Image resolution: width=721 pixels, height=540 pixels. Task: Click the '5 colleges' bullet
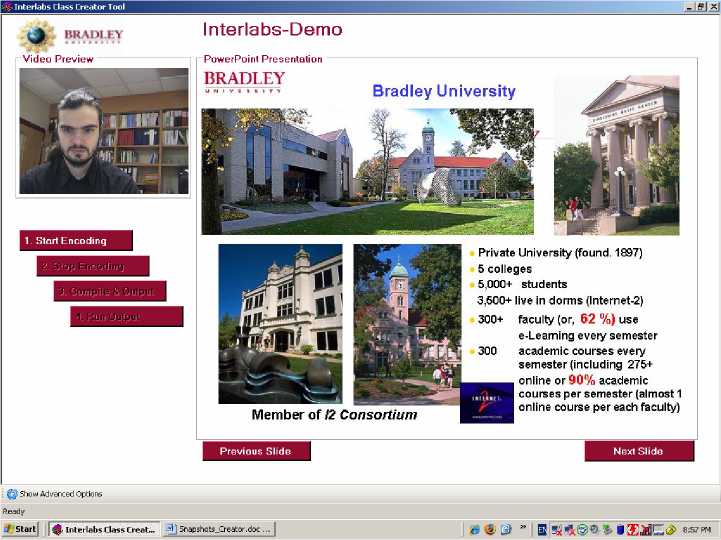point(504,269)
